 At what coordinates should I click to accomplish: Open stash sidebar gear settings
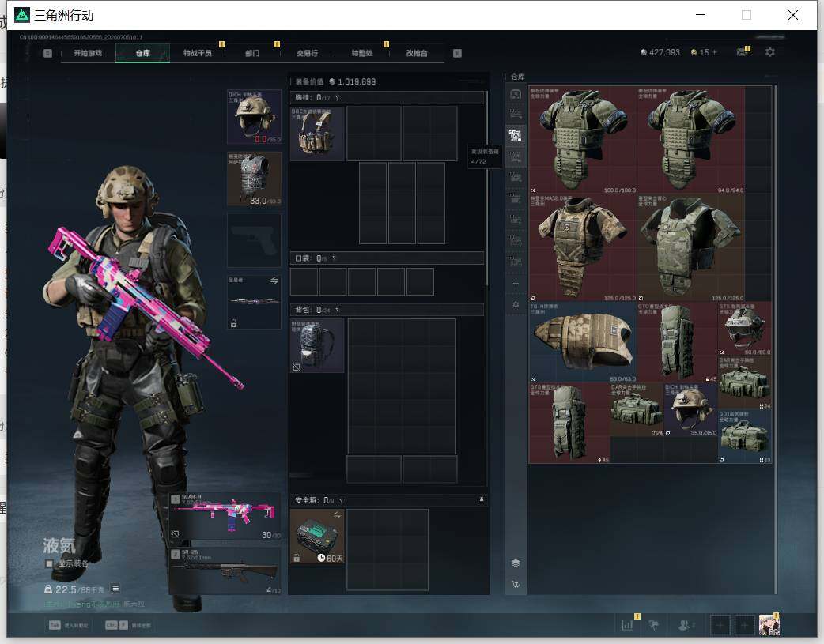coord(516,305)
